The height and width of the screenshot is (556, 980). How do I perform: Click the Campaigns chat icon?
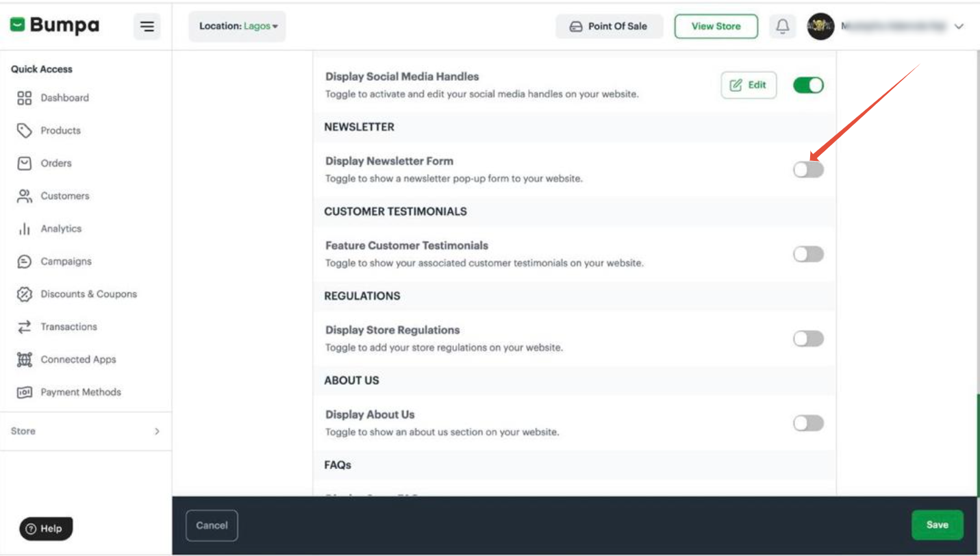(x=25, y=262)
